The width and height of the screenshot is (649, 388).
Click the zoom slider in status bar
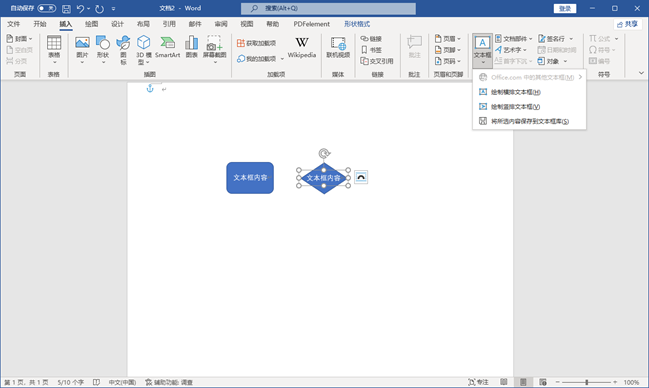(587, 382)
